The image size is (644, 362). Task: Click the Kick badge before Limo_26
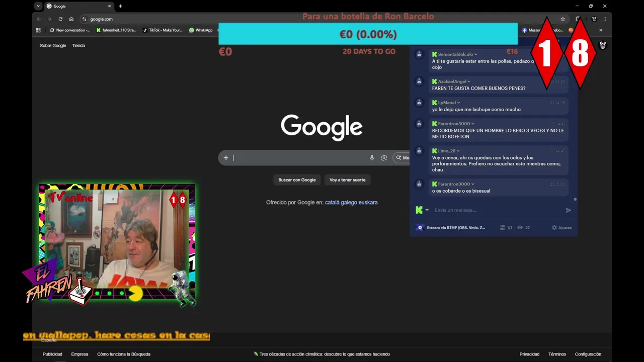434,151
